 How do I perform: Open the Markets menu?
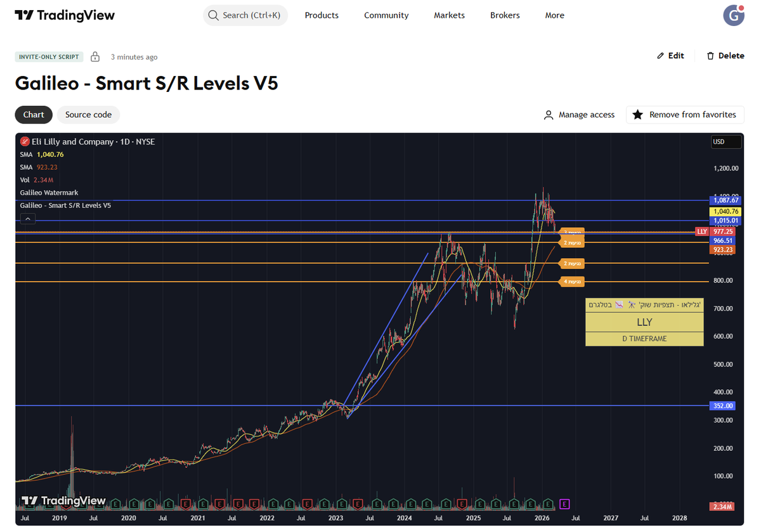449,15
